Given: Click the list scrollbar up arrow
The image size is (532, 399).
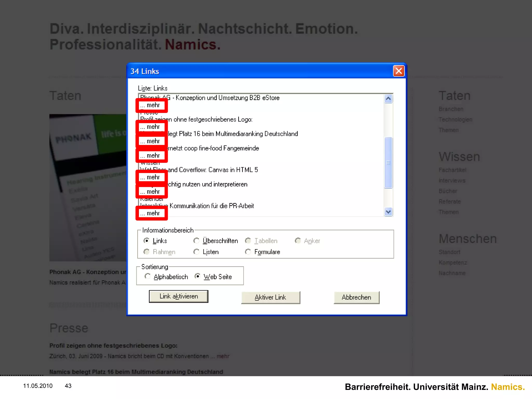Looking at the screenshot, I should (x=388, y=98).
